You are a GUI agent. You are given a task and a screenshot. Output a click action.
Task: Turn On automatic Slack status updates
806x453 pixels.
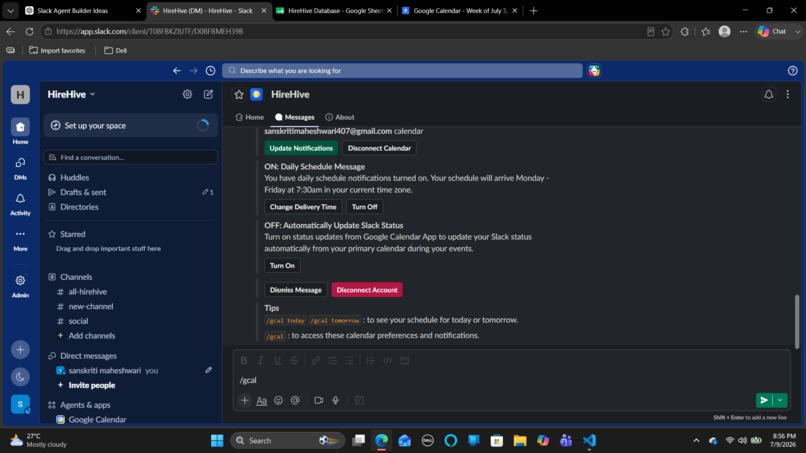[282, 265]
